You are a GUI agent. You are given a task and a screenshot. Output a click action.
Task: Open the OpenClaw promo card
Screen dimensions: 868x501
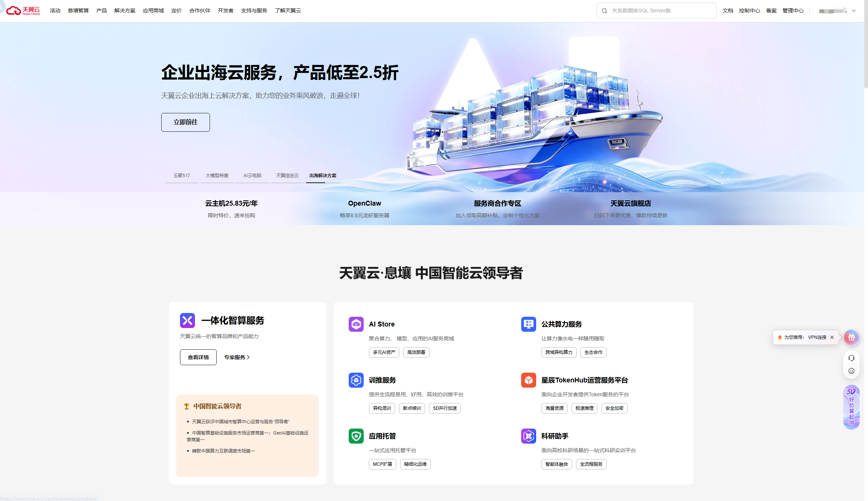[x=364, y=209]
